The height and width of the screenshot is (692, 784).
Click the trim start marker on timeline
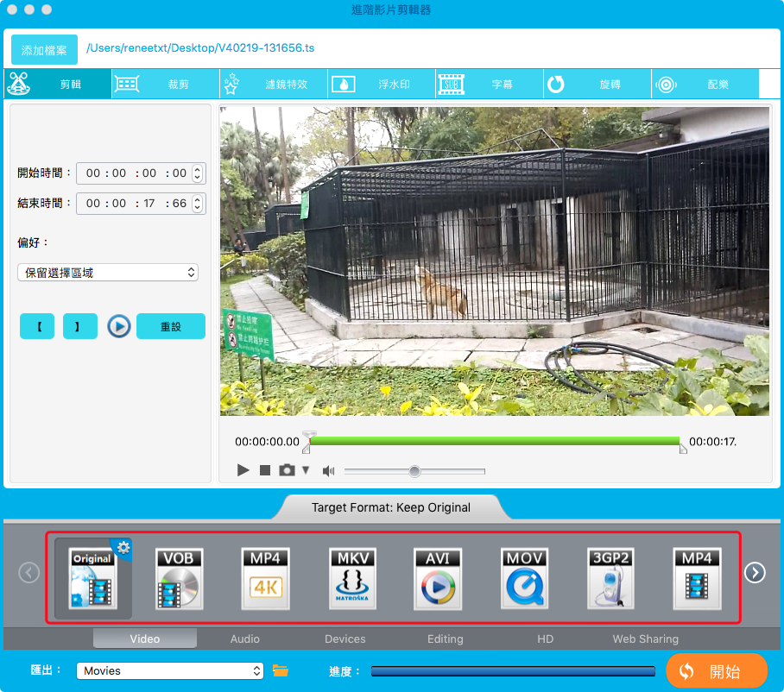point(307,449)
